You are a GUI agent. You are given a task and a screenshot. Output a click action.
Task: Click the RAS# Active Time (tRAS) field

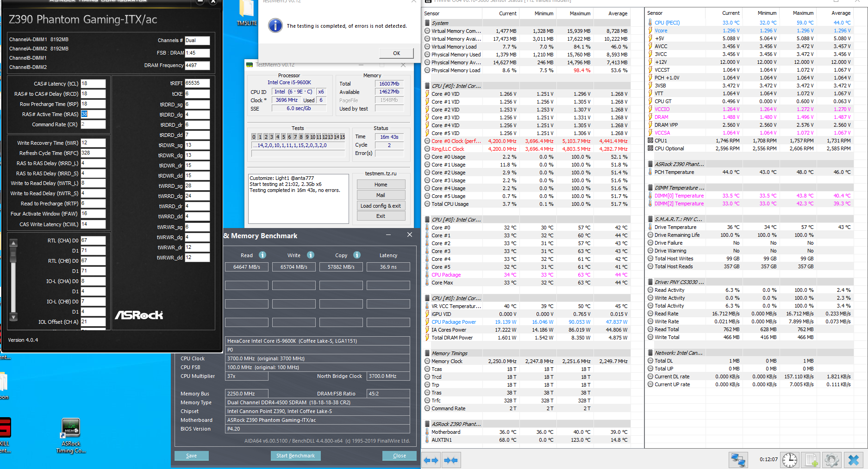coord(94,114)
